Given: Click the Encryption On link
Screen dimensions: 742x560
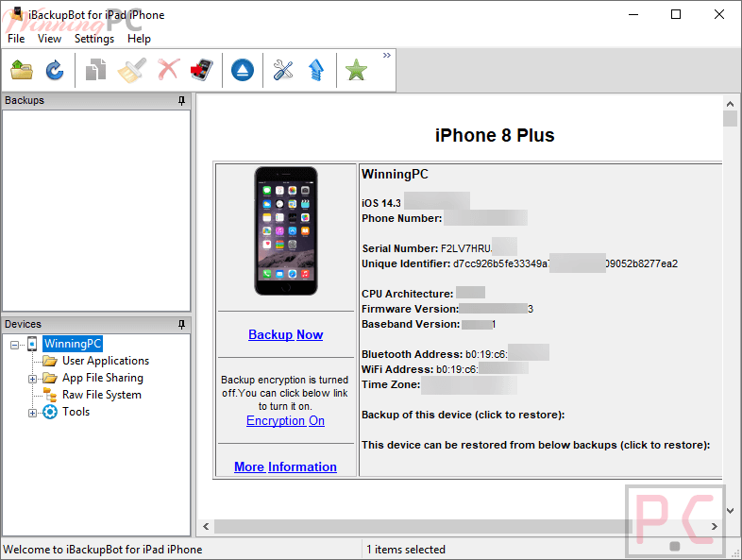Looking at the screenshot, I should pyautogui.click(x=285, y=421).
